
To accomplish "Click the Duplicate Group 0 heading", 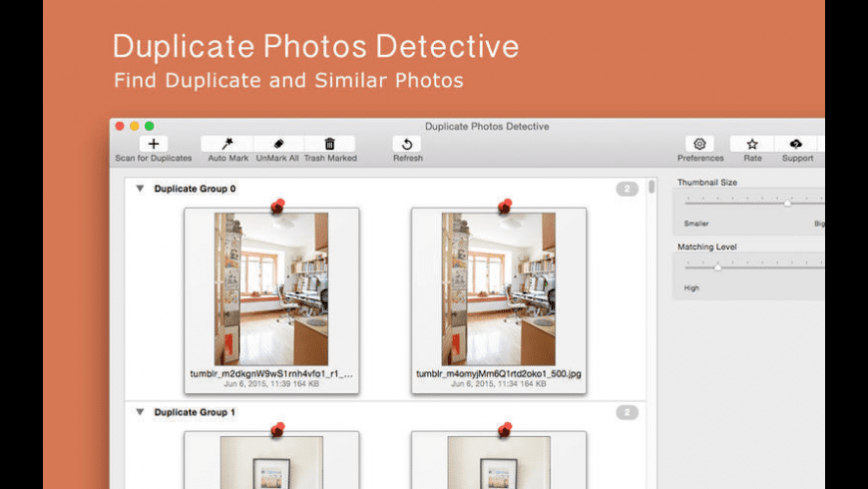I will (x=195, y=189).
